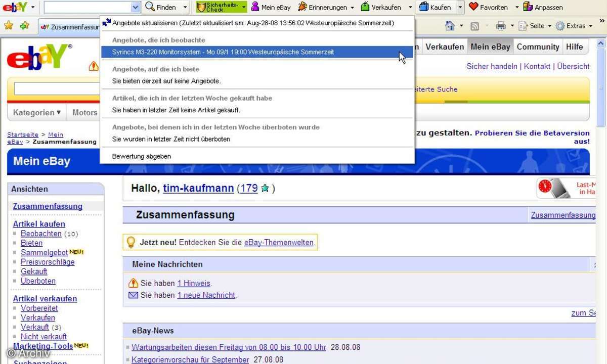Click the warning icon next to Hinweis
Image resolution: width=607 pixels, height=364 pixels.
[134, 283]
